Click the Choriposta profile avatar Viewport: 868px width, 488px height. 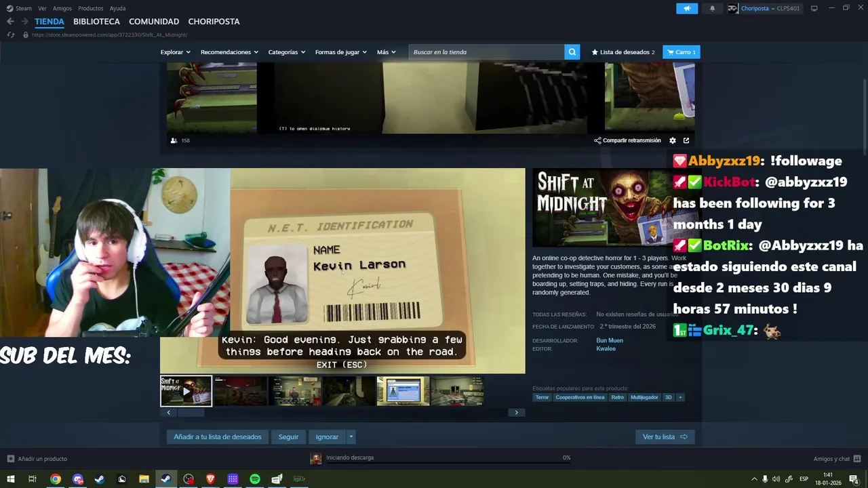pos(732,8)
